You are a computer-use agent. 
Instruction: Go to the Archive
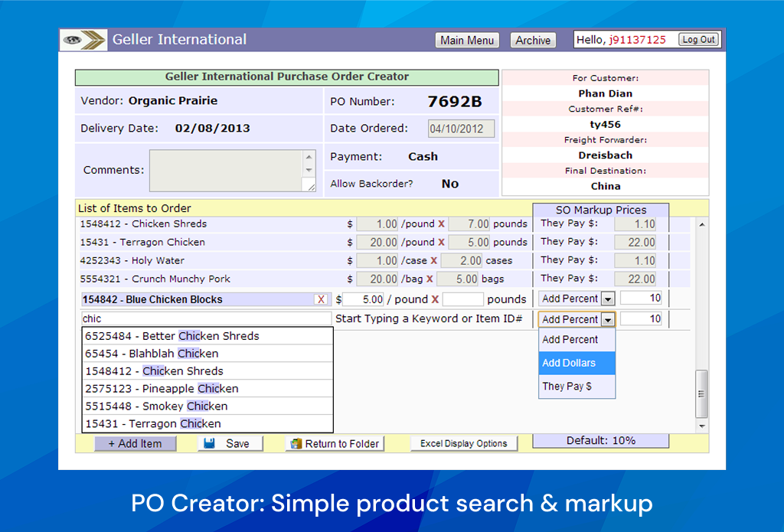coord(533,40)
